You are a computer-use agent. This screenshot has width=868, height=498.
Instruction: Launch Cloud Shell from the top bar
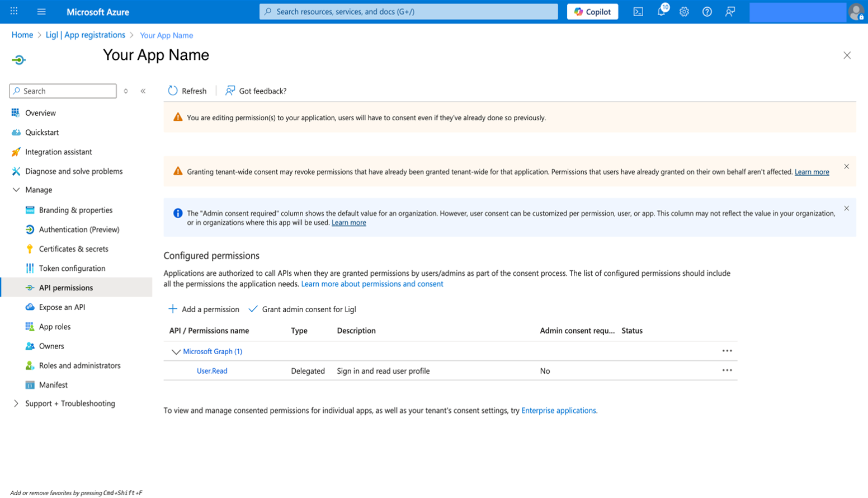pos(638,12)
